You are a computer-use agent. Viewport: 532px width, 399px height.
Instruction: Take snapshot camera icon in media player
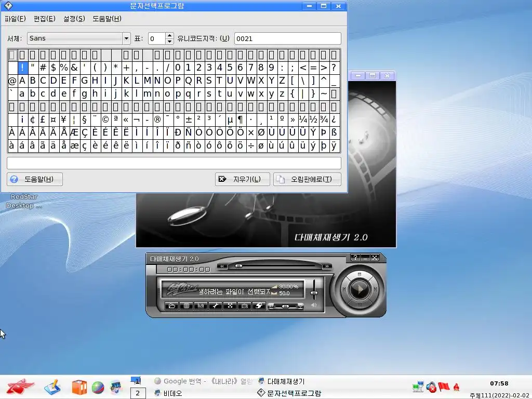[245, 305]
